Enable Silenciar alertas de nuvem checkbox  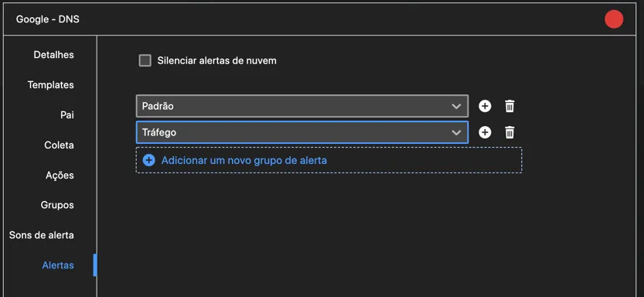(145, 61)
